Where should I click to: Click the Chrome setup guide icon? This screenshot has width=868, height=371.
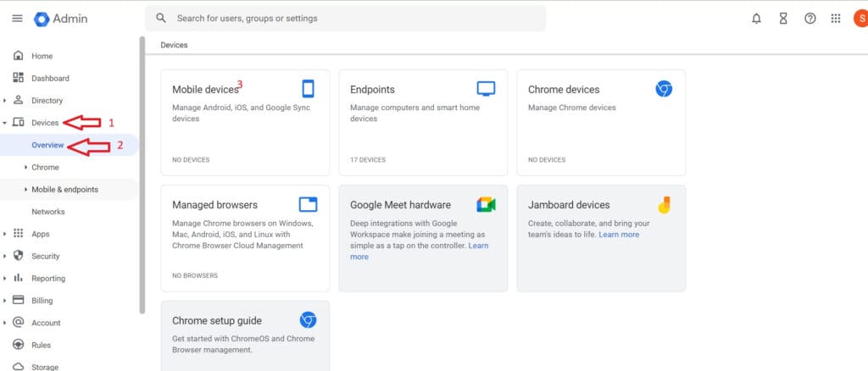tap(309, 319)
